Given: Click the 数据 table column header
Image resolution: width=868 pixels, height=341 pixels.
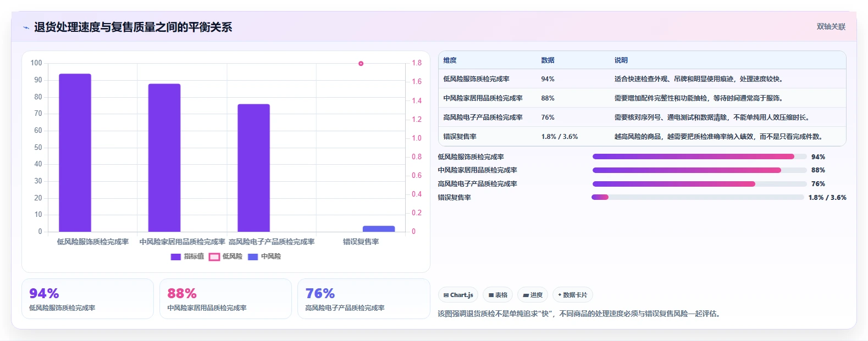Looking at the screenshot, I should coord(548,60).
